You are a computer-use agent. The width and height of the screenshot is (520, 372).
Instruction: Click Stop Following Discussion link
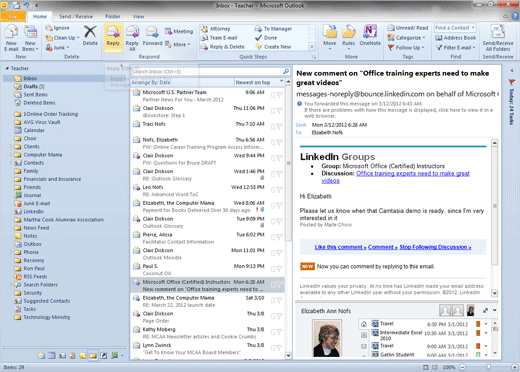tap(435, 247)
